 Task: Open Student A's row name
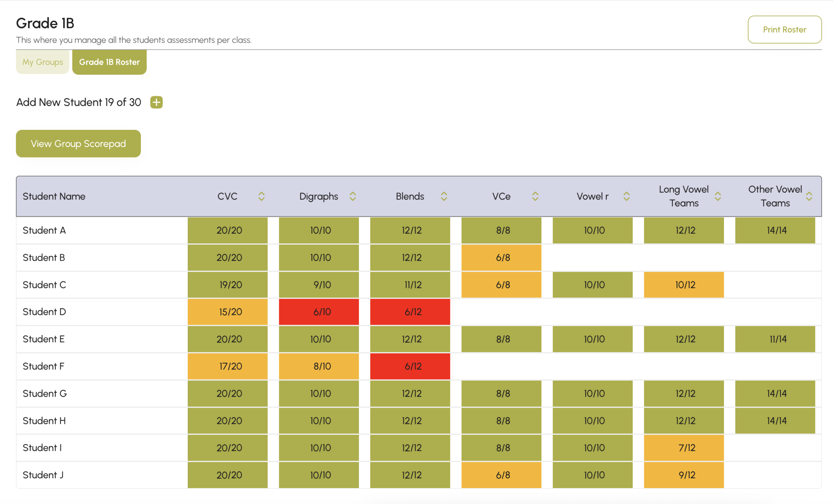(x=44, y=230)
